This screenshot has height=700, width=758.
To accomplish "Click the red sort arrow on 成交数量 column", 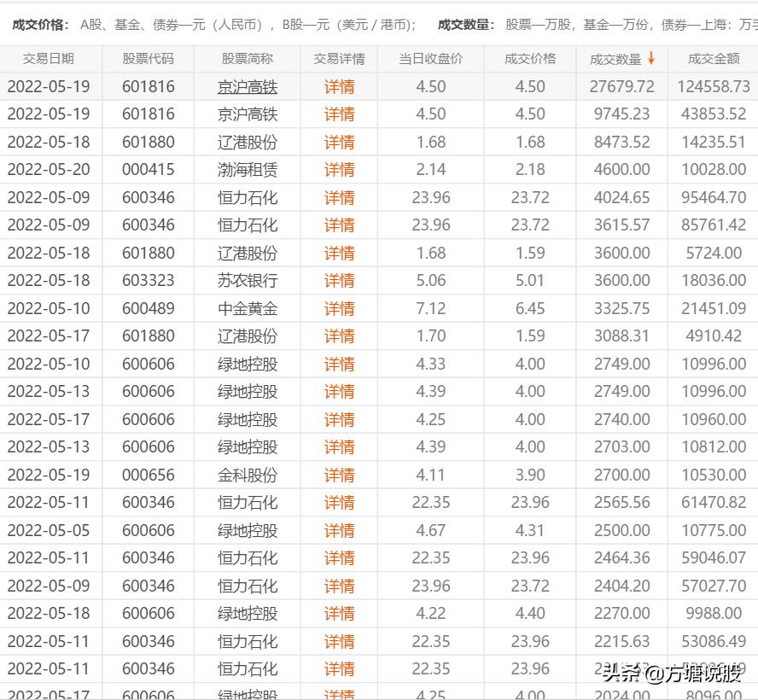I will coord(650,59).
